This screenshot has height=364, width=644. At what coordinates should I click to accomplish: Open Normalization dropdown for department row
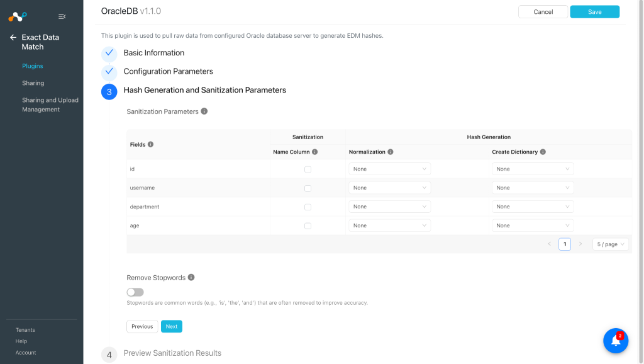pos(389,207)
